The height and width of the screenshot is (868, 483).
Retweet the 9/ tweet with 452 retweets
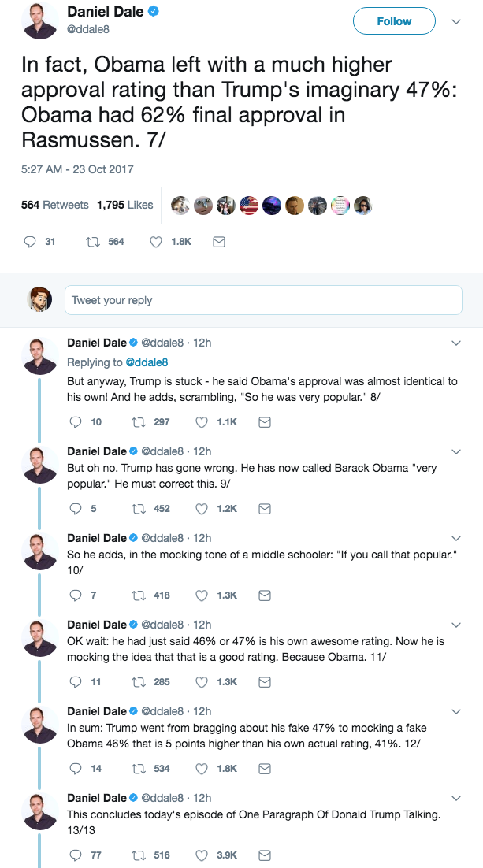[x=137, y=509]
